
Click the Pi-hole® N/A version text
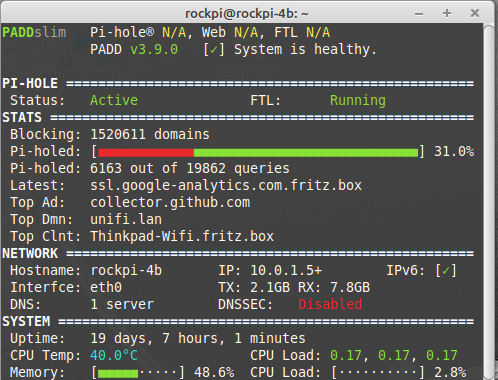[x=138, y=33]
